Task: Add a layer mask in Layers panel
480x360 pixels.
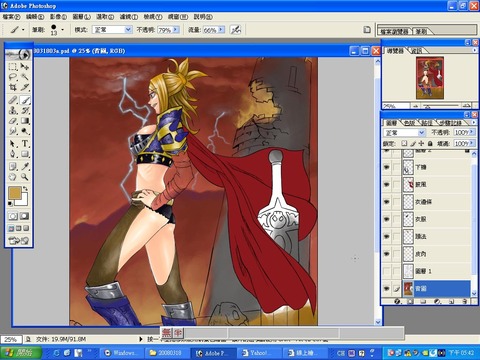Action: tap(410, 301)
